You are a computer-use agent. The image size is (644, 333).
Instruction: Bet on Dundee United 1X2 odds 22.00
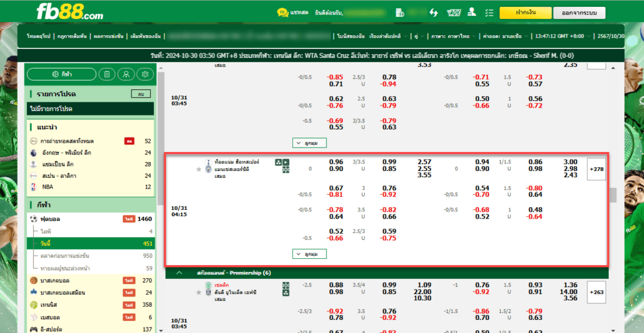[423, 292]
